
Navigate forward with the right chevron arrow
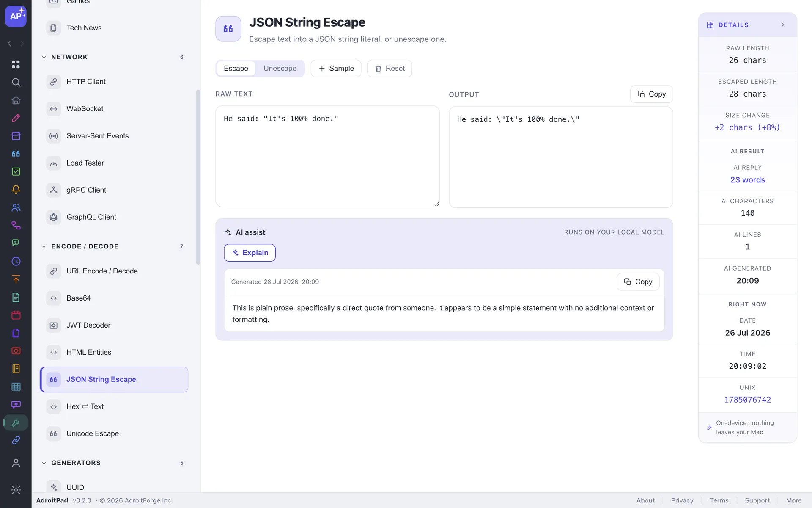(x=22, y=44)
